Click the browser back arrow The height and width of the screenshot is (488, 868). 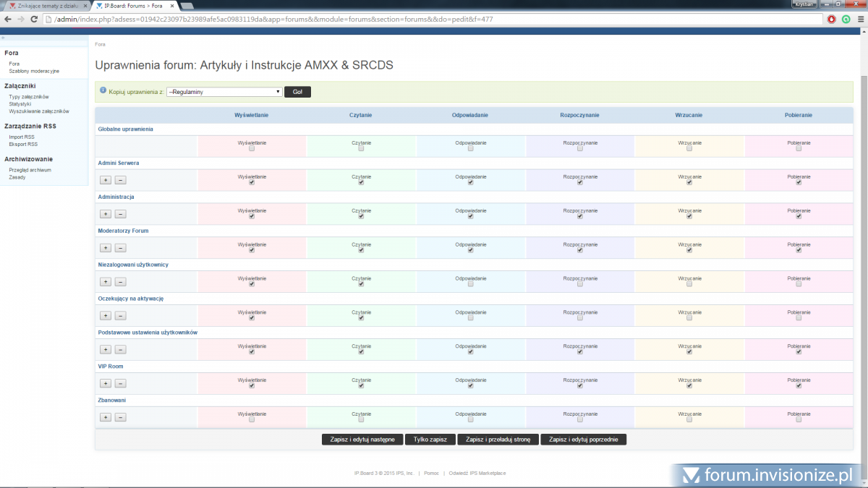pyautogui.click(x=8, y=19)
